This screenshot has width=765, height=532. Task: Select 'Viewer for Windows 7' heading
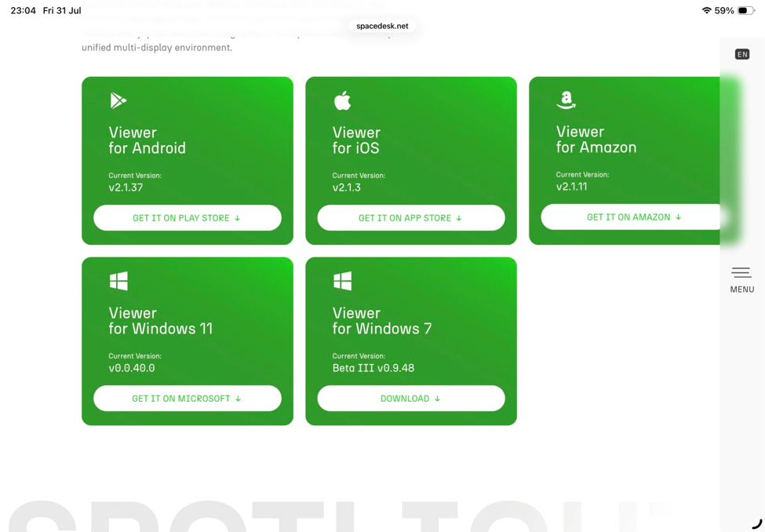click(382, 321)
